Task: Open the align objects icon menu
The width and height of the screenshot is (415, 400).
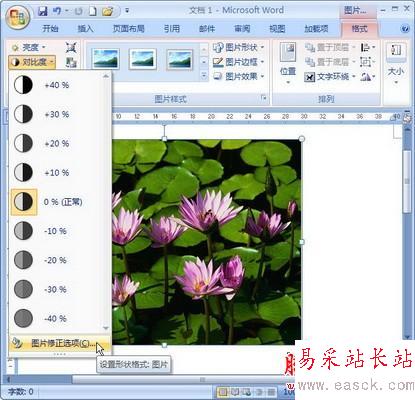Action: coord(368,48)
